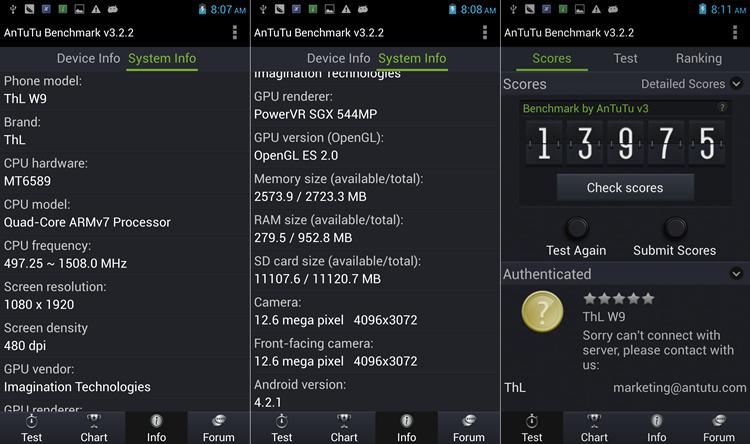Click the Check scores button
750x444 pixels.
point(625,188)
